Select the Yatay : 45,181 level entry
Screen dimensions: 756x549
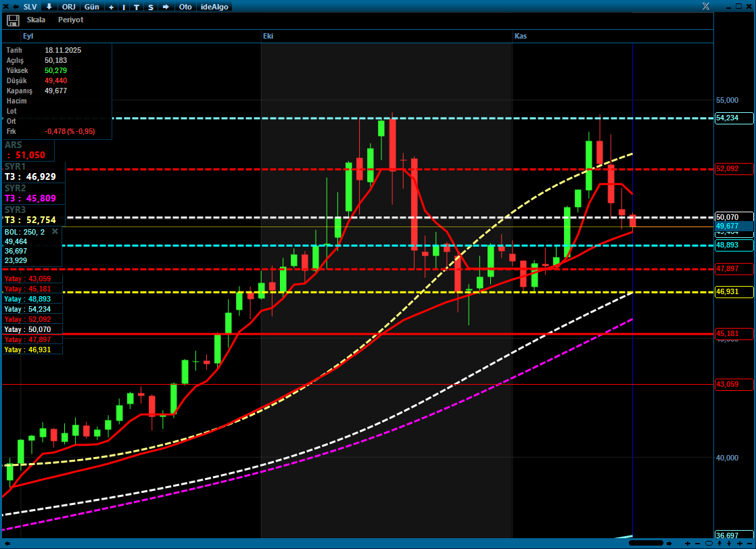(32, 289)
